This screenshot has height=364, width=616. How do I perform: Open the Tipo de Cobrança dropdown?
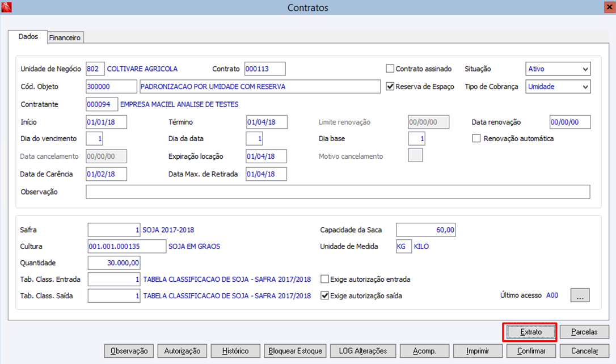tap(558, 87)
